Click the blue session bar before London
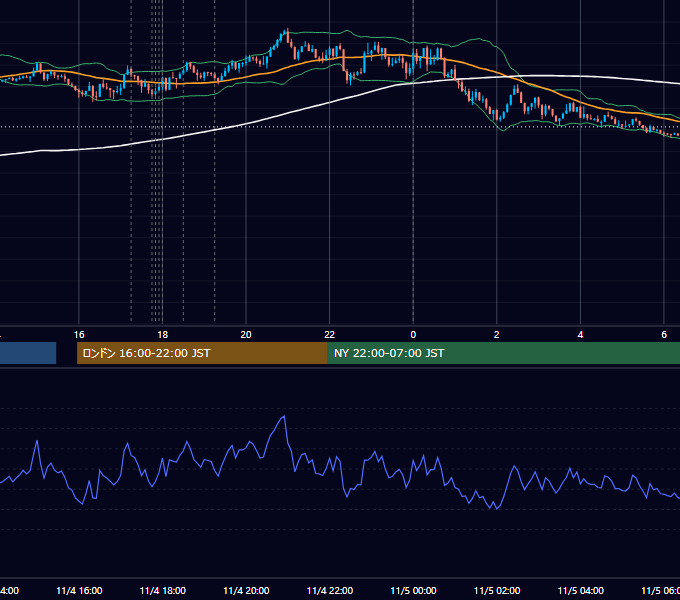 28,353
